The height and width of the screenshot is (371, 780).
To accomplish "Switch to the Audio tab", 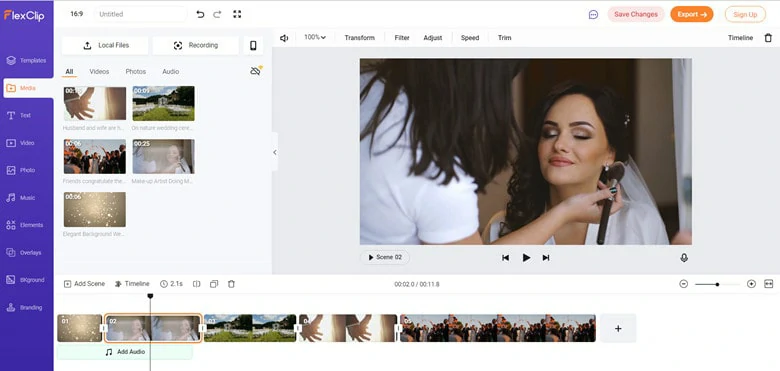I will (171, 72).
